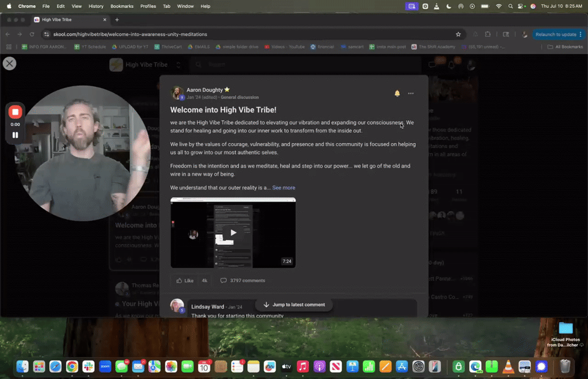Click the See more link in the post
Viewport: 588px width, 379px height.
tap(284, 187)
